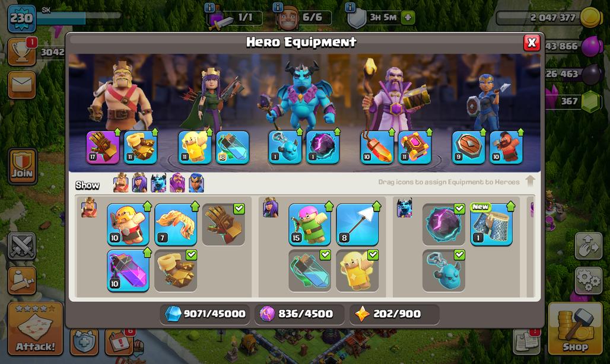
Task: Open the Shop
Action: [x=576, y=328]
